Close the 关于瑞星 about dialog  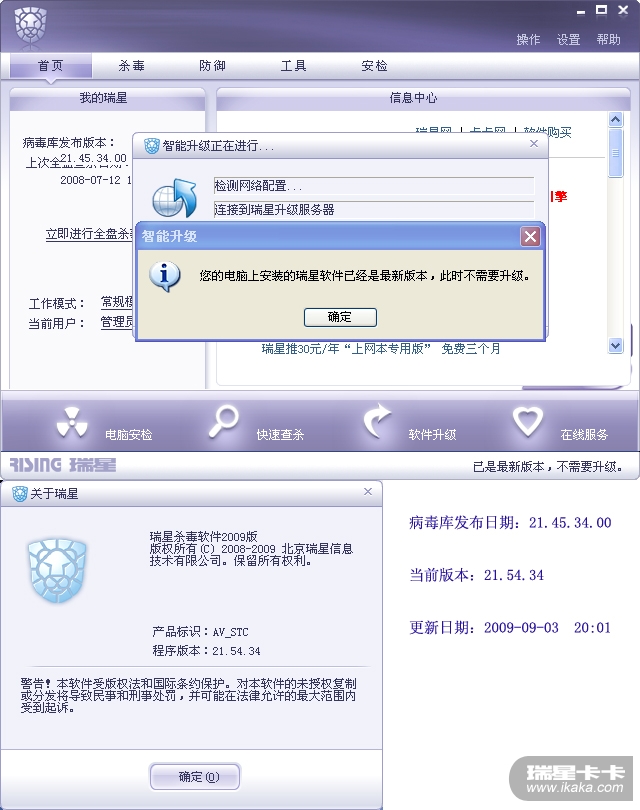coord(368,491)
